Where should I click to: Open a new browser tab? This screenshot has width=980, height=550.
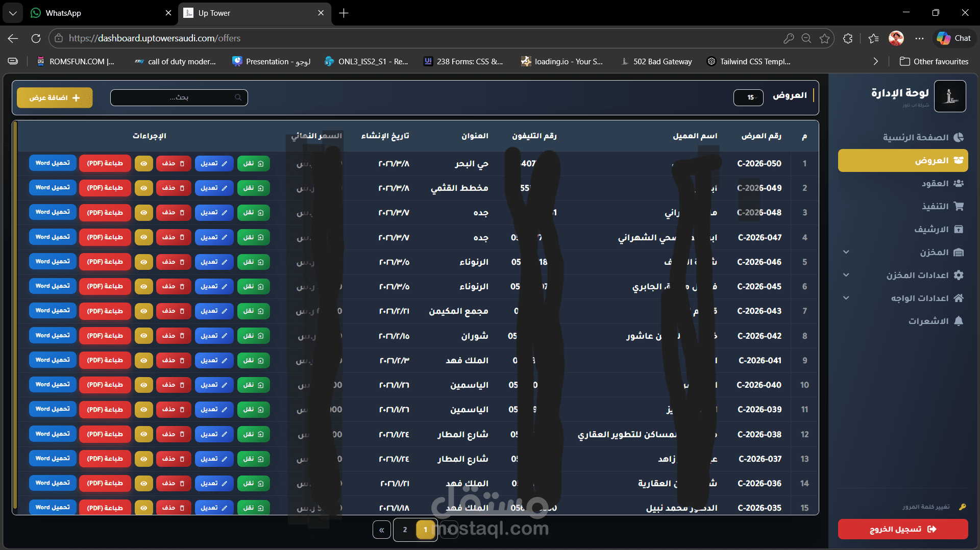[x=344, y=13]
